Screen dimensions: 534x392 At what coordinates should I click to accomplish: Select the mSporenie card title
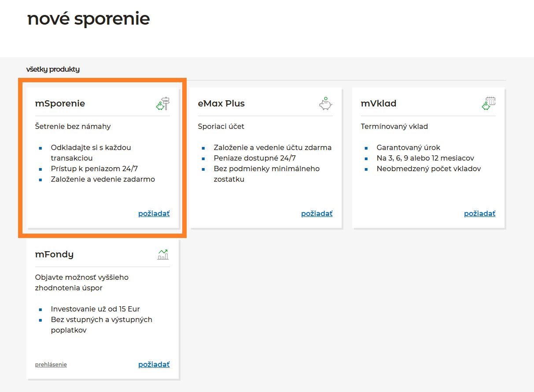[x=60, y=104]
